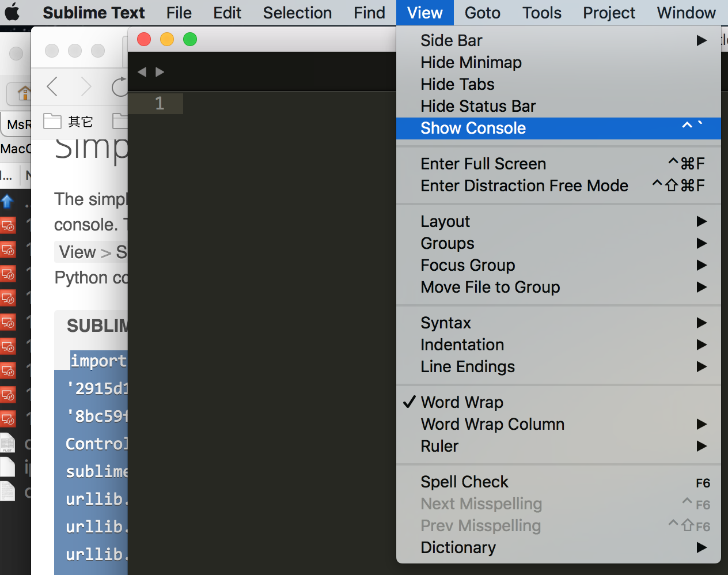Expand Word Wrap Column submenu

tap(559, 424)
